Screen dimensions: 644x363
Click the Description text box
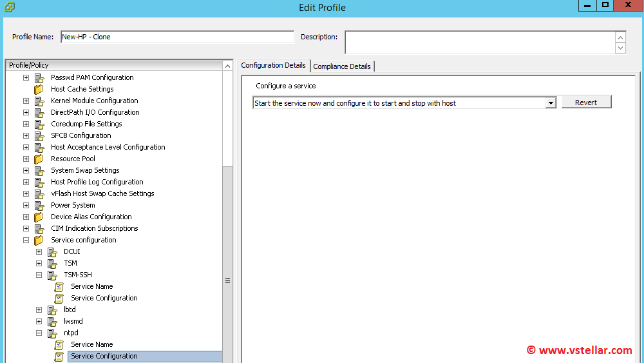click(480, 42)
